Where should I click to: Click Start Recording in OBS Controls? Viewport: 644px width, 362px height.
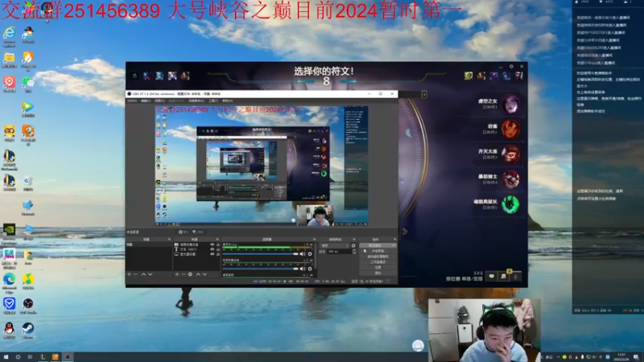point(378,251)
